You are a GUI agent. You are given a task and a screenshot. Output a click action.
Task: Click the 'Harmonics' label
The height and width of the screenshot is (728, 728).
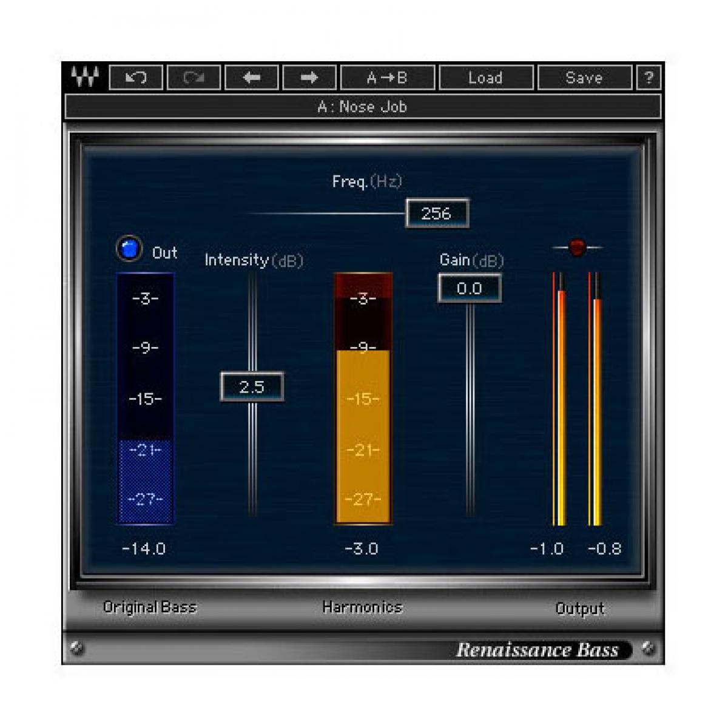click(362, 607)
